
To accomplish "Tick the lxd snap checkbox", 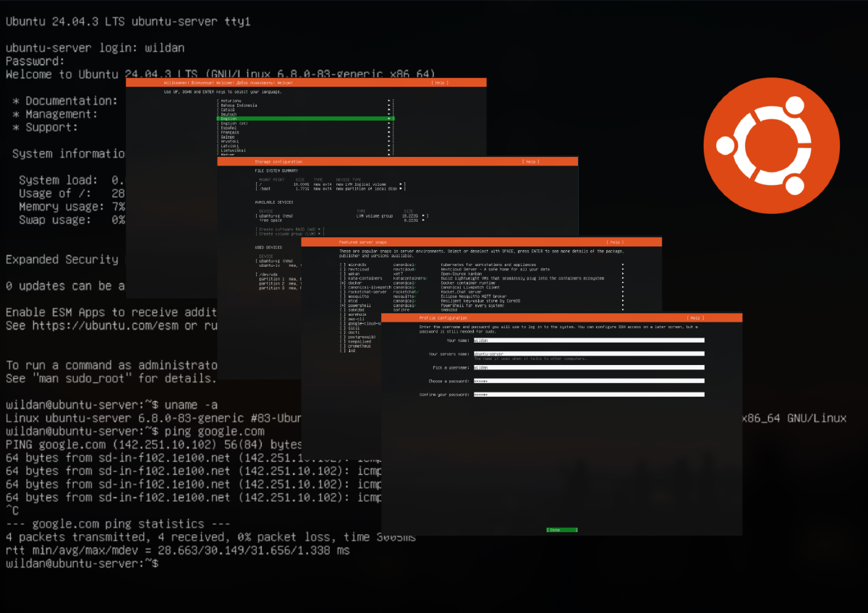I will pos(342,350).
